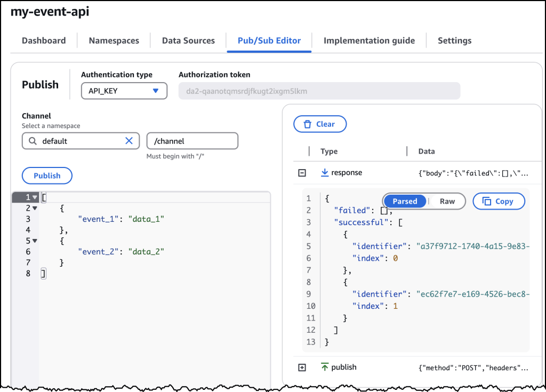Click the trash icon in Clear button
Screen dimensions: 546x392
click(307, 124)
